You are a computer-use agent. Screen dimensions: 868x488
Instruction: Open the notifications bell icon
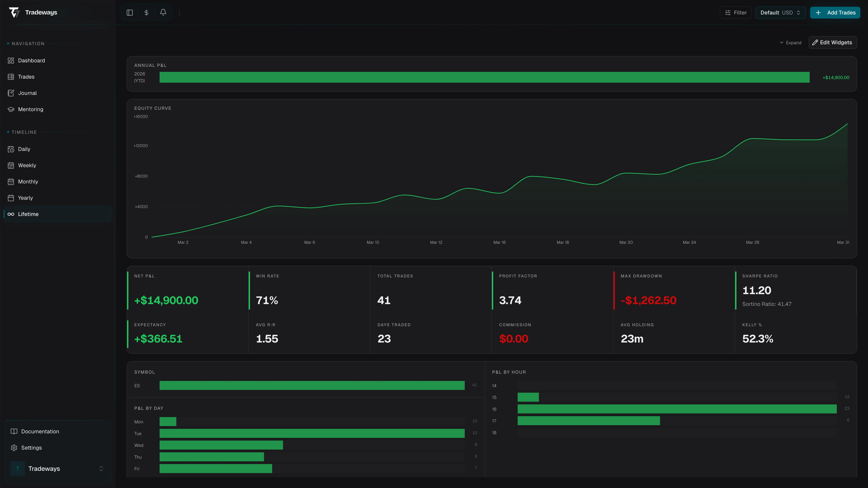tap(163, 12)
